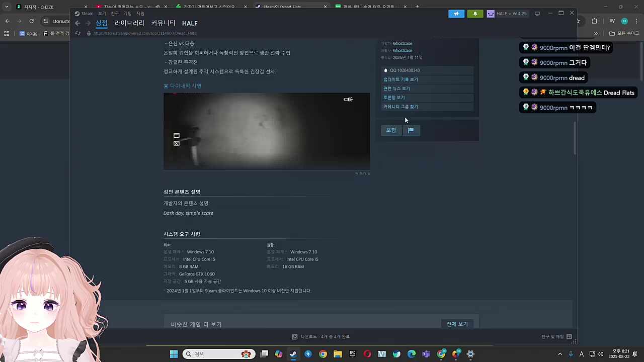Open 커뮤니티 그룹 찾기 link

click(427, 107)
